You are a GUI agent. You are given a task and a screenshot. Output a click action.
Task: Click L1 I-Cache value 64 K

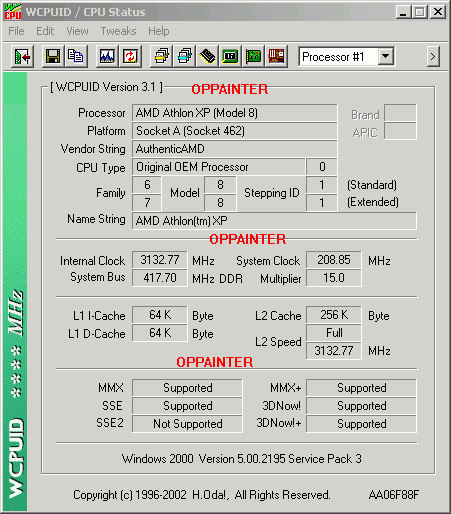pos(160,315)
